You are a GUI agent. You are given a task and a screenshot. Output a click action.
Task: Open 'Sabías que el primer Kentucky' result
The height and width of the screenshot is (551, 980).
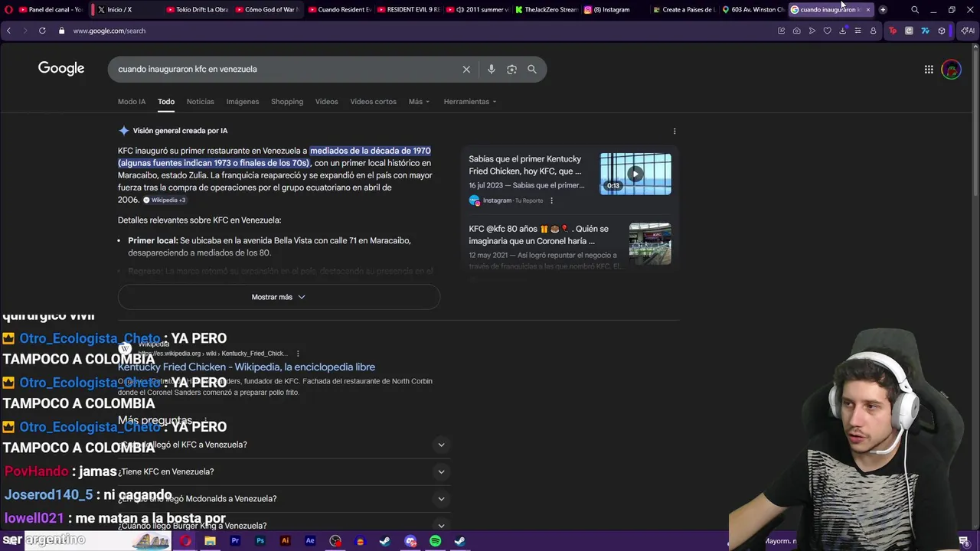pyautogui.click(x=525, y=165)
